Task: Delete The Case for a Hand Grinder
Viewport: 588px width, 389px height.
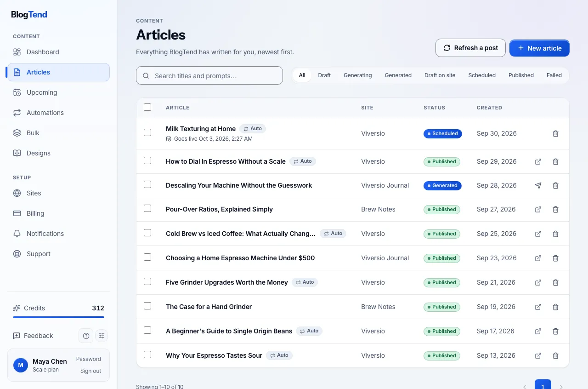Action: click(555, 307)
